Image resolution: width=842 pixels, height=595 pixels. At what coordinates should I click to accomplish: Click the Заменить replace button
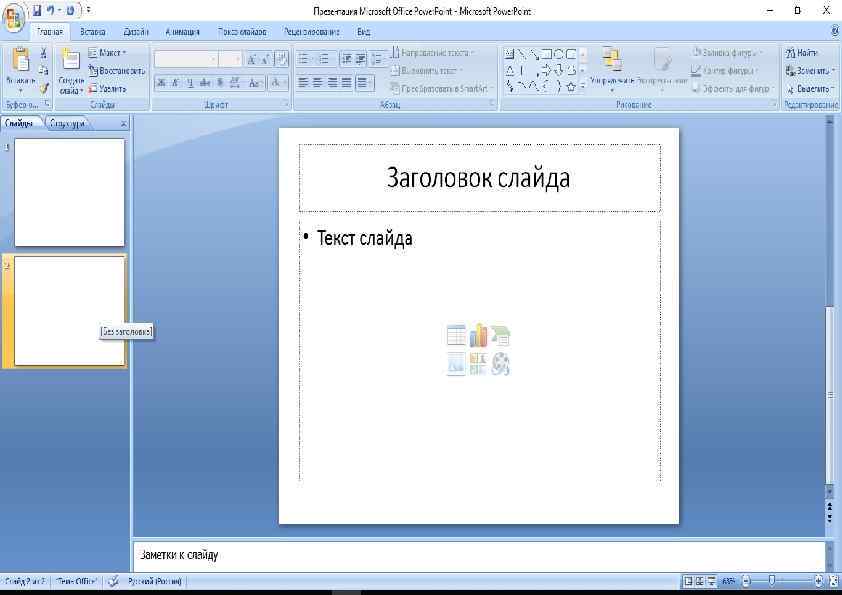[x=810, y=70]
